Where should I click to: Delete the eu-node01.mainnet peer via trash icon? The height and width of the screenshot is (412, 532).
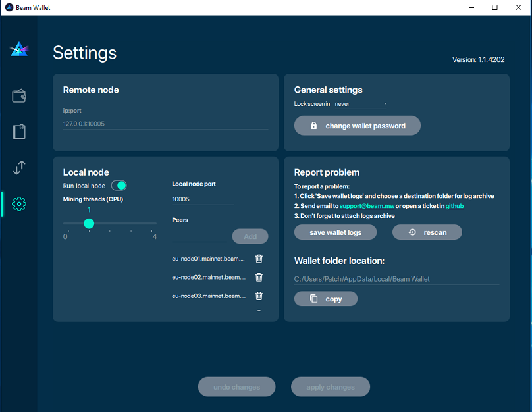coord(259,259)
